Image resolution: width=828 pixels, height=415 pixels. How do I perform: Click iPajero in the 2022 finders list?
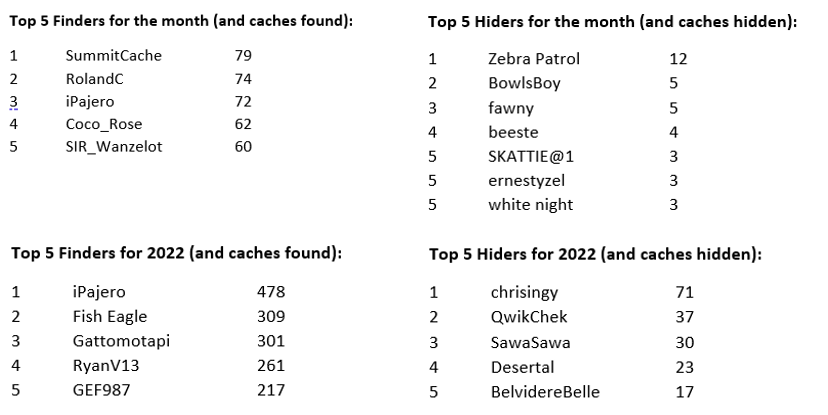[99, 292]
